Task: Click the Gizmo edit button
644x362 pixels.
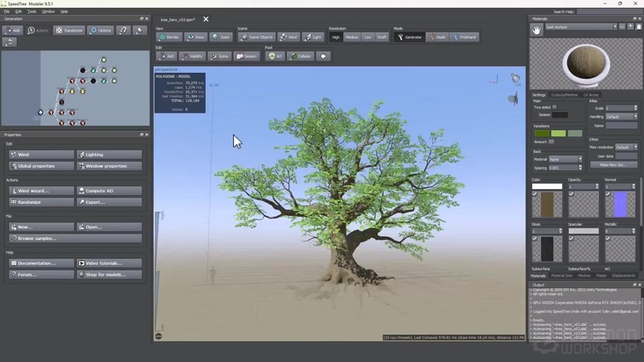Action: click(x=220, y=56)
